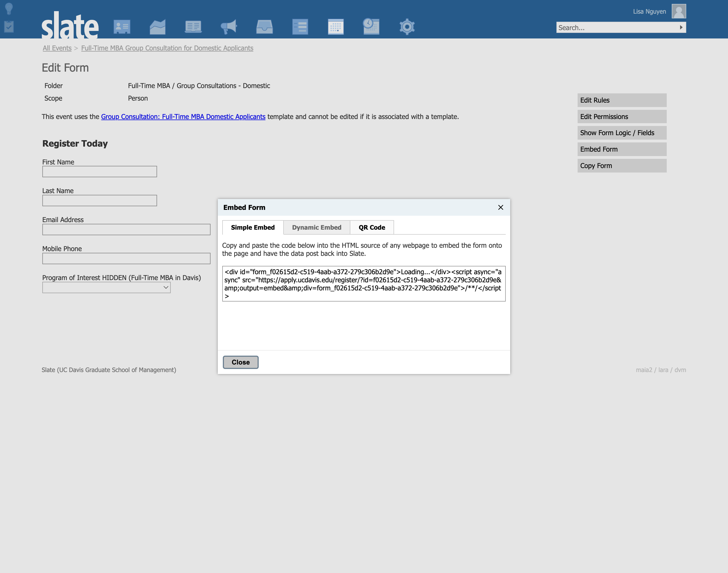Click the clipboard checkmark icon in corner
The height and width of the screenshot is (573, 728).
pyautogui.click(x=9, y=26)
